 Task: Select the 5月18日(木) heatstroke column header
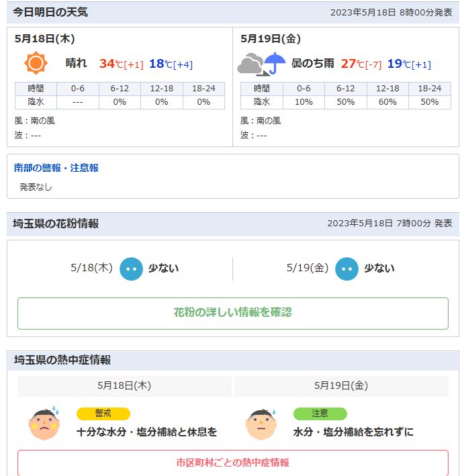coord(124,386)
